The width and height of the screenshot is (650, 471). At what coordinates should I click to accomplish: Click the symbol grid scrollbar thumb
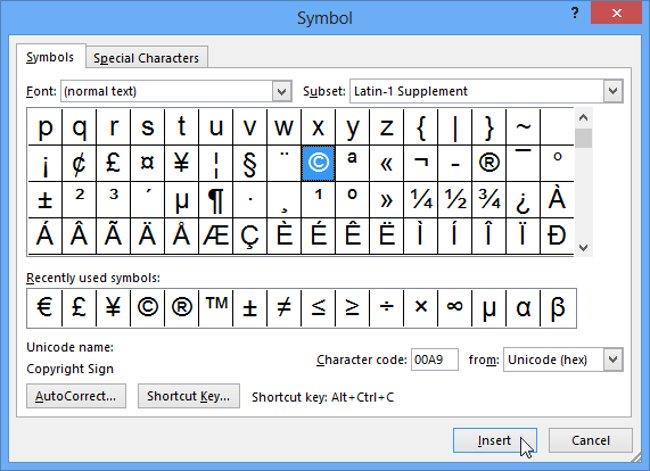(583, 138)
